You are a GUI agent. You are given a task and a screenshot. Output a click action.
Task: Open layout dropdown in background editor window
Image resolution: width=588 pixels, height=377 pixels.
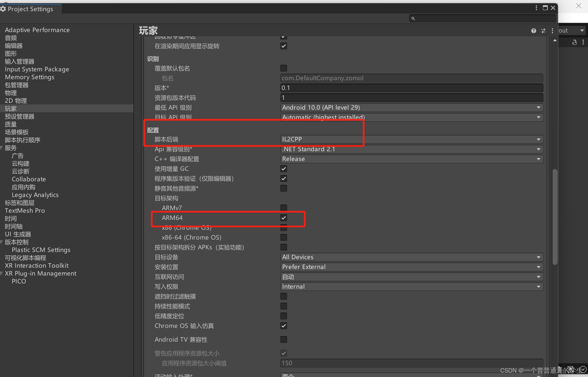coord(572,31)
